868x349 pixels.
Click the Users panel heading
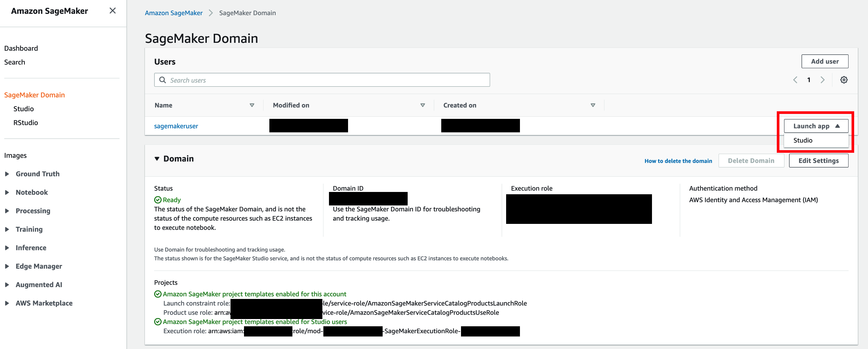tap(165, 62)
